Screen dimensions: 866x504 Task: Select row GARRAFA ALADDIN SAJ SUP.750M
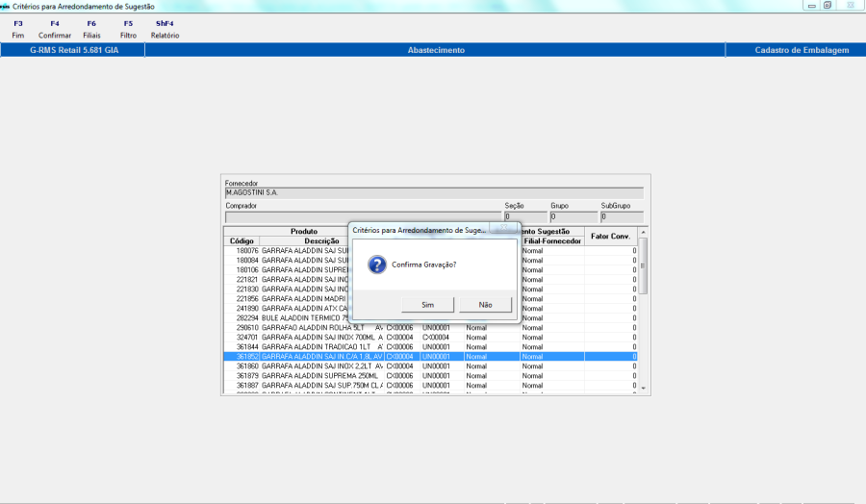(430, 386)
